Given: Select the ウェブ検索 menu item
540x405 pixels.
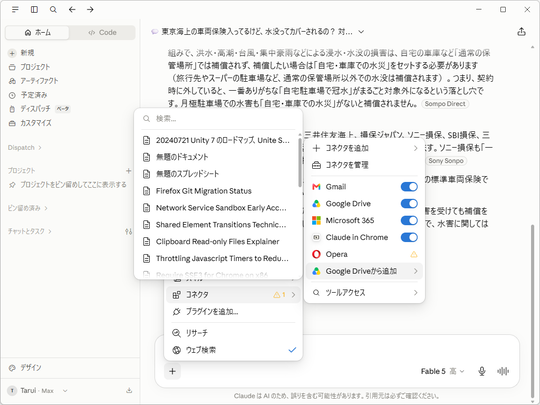Looking at the screenshot, I should [x=233, y=350].
